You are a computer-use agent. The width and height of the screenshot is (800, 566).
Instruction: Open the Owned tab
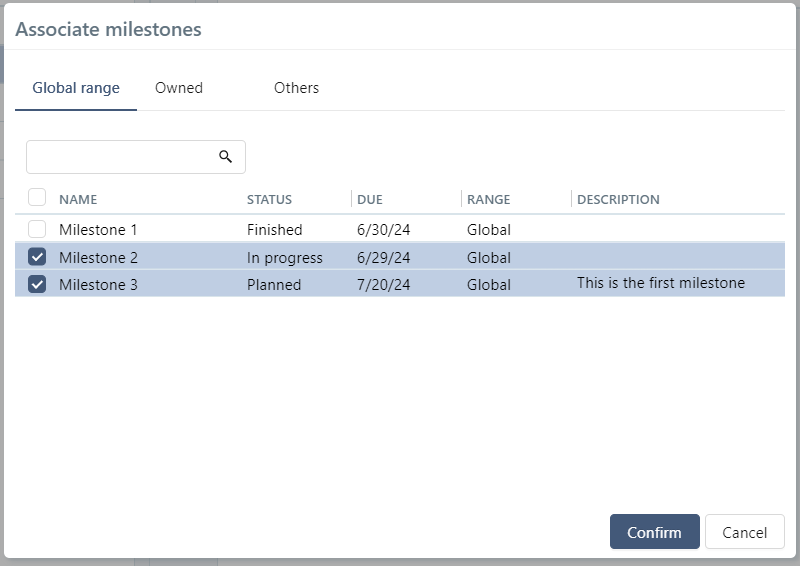pos(179,88)
